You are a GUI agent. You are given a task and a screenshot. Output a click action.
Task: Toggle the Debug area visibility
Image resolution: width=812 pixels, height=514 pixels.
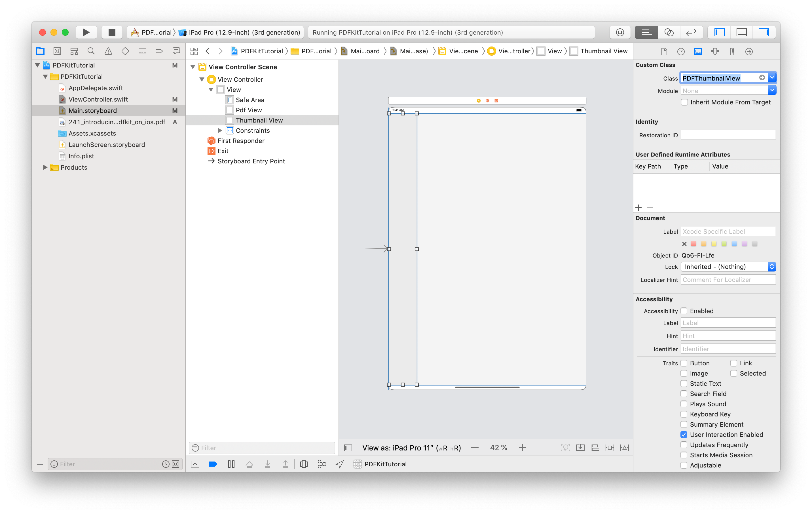741,32
